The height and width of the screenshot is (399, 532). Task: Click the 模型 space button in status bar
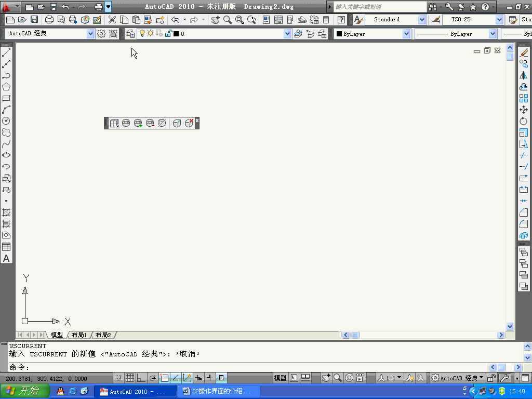tap(280, 378)
